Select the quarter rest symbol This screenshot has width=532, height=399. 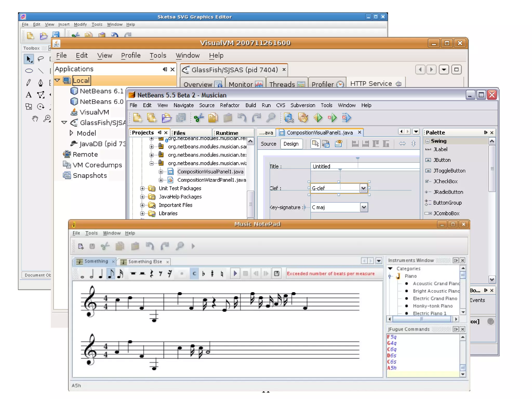click(x=151, y=274)
